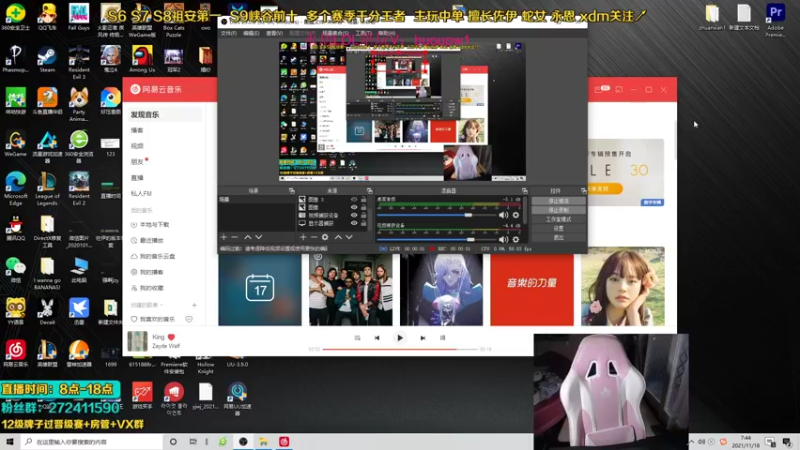This screenshot has width=800, height=450.
Task: Toggle the play mode icon in the music player
Action: [357, 338]
